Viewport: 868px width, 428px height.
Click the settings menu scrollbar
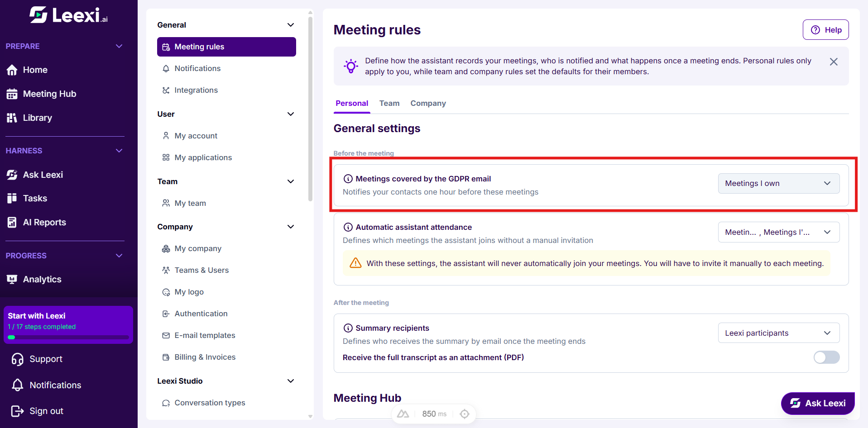pos(310,109)
